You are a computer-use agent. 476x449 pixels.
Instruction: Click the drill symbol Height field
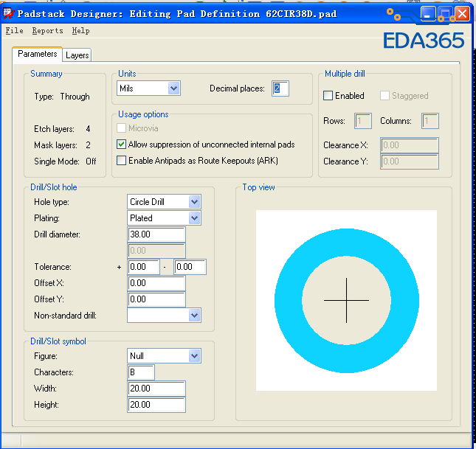[x=156, y=405]
